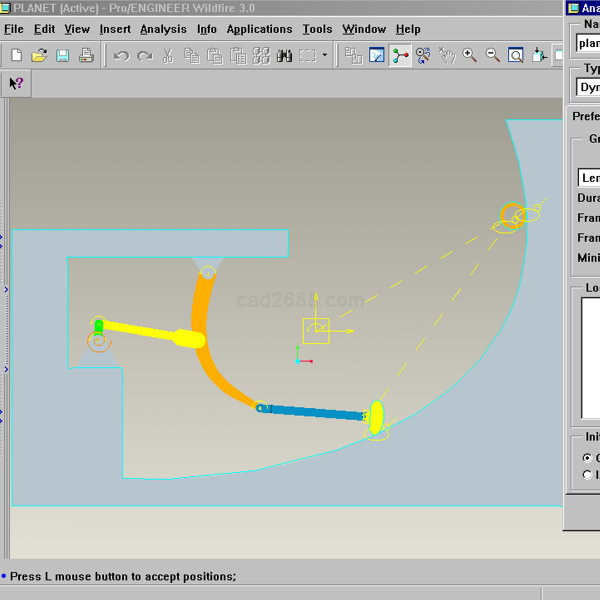Activate the context-sensitive help pointer icon
The width and height of the screenshot is (600, 600).
coord(17,84)
